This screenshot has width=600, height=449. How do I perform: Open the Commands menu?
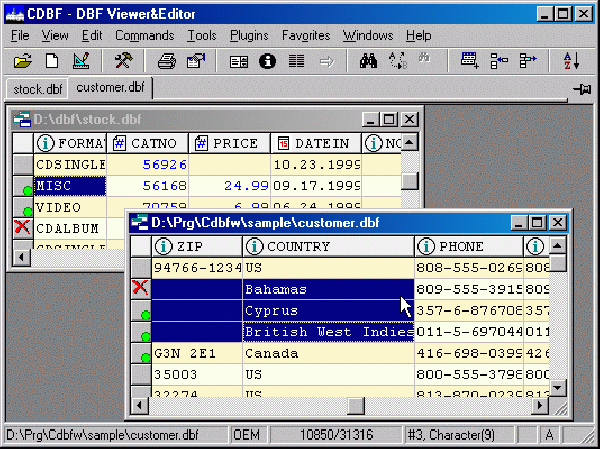[145, 36]
